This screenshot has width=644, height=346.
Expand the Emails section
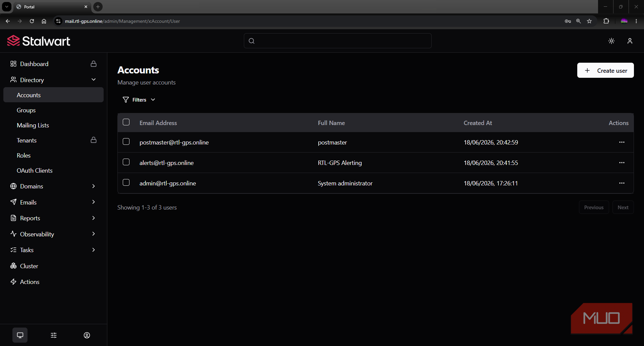(54, 202)
